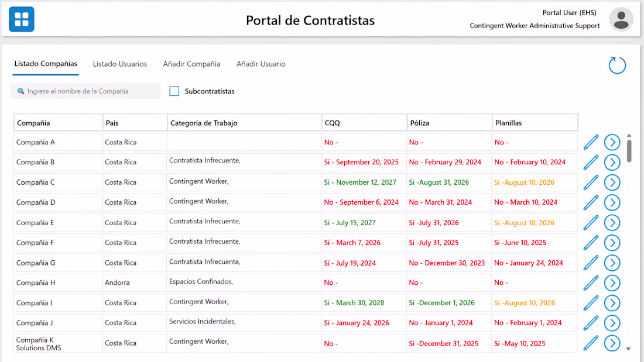
Task: Open Compañía F details arrow
Action: tap(612, 243)
